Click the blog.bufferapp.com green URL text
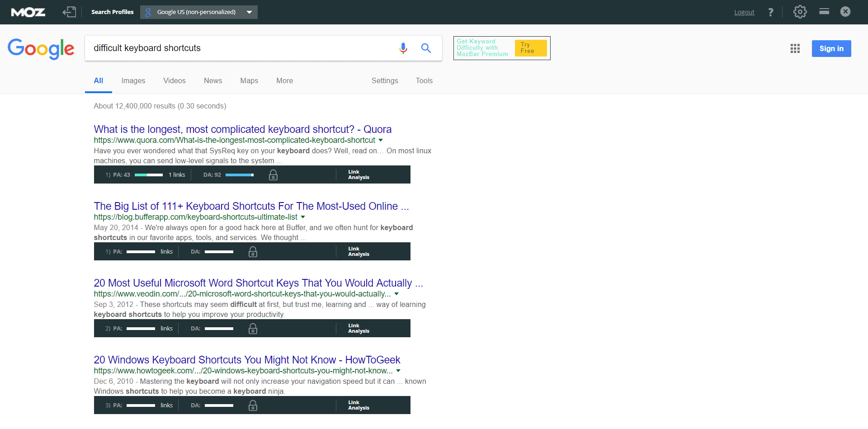 (196, 217)
